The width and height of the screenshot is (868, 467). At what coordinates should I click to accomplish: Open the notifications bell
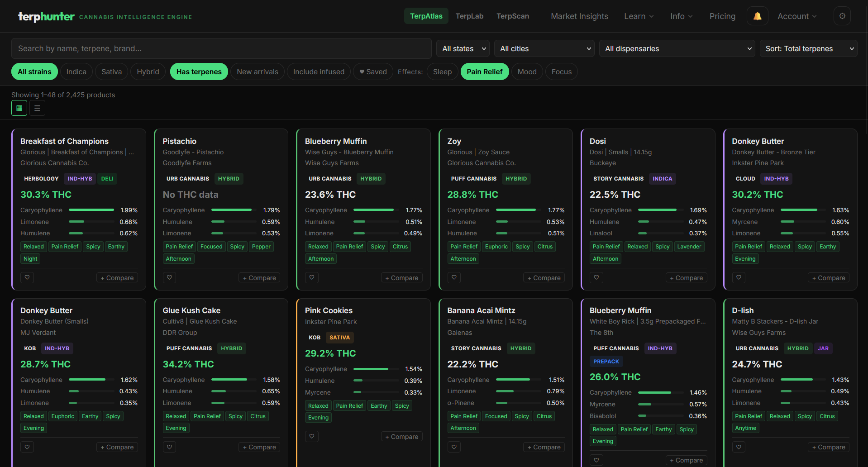[757, 16]
